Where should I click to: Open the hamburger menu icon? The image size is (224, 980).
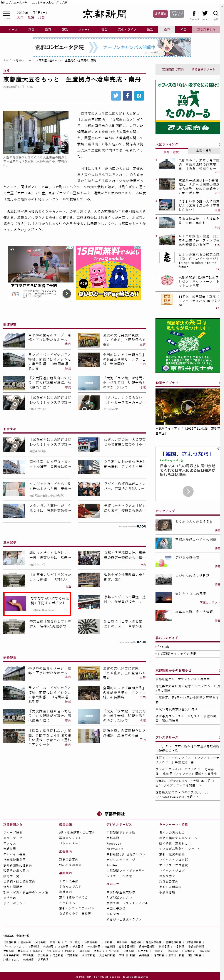tap(7, 14)
